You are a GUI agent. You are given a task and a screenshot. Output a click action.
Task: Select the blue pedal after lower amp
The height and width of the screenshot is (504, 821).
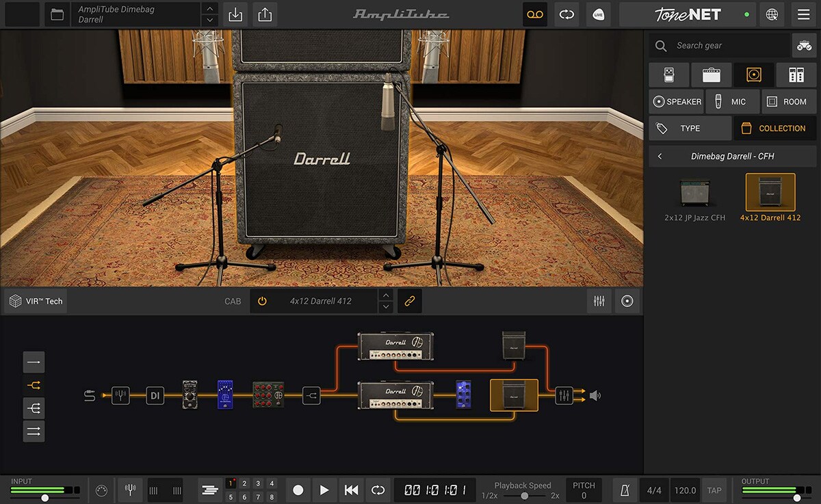464,395
